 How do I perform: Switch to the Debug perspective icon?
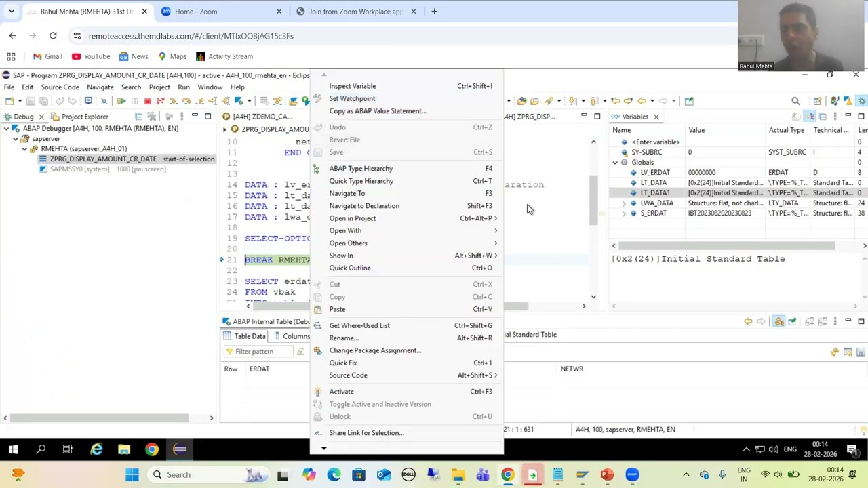[x=862, y=101]
